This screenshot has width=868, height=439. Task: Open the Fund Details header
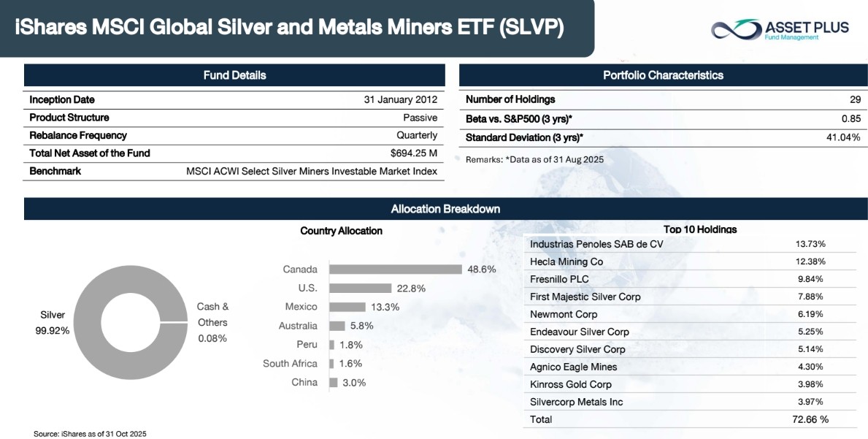(234, 75)
